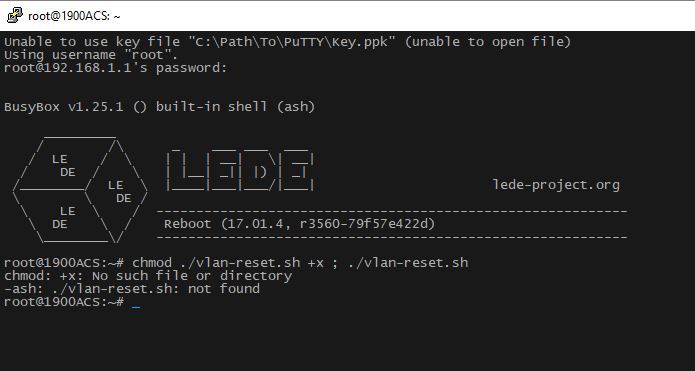This screenshot has width=695, height=371.
Task: Click the dashed line above Reboot text
Action: pyautogui.click(x=392, y=211)
